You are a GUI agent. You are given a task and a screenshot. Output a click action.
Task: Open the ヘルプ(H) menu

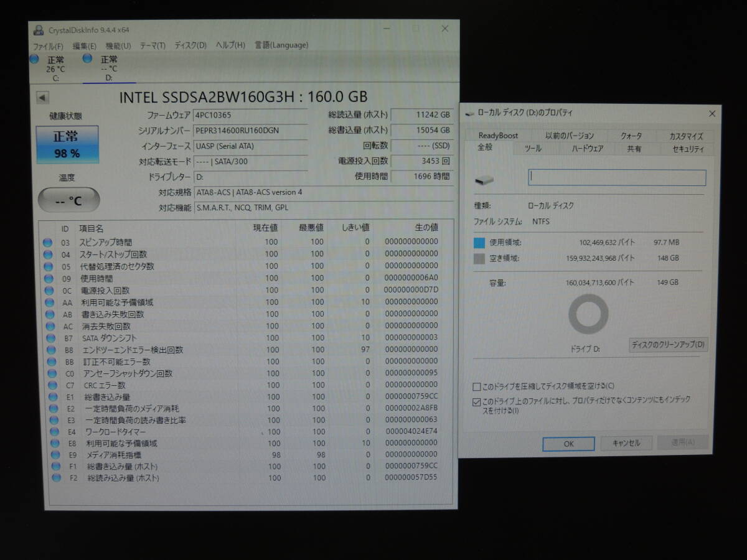[230, 45]
